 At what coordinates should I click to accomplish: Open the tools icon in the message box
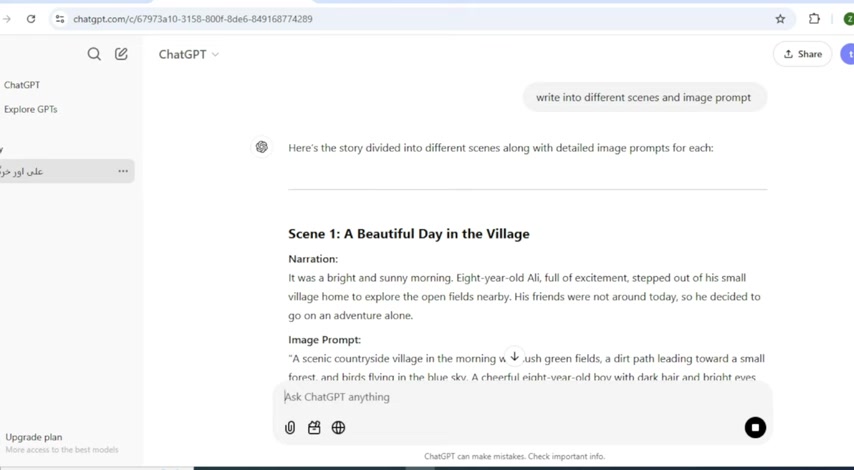click(x=314, y=428)
